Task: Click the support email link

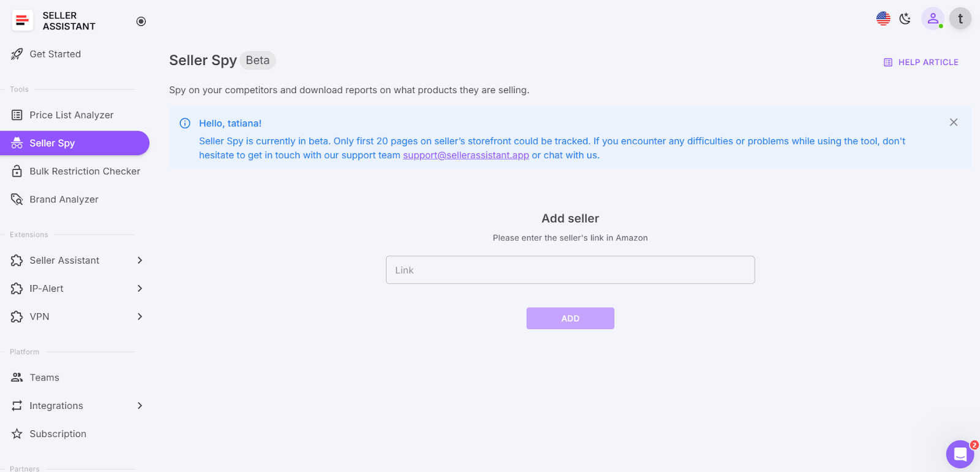Action: coord(466,155)
